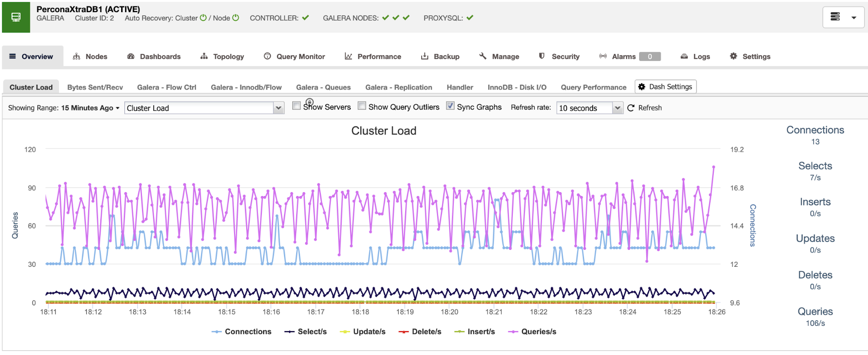Click the PROXYSQL status checkmark
868x355 pixels.
pos(470,18)
